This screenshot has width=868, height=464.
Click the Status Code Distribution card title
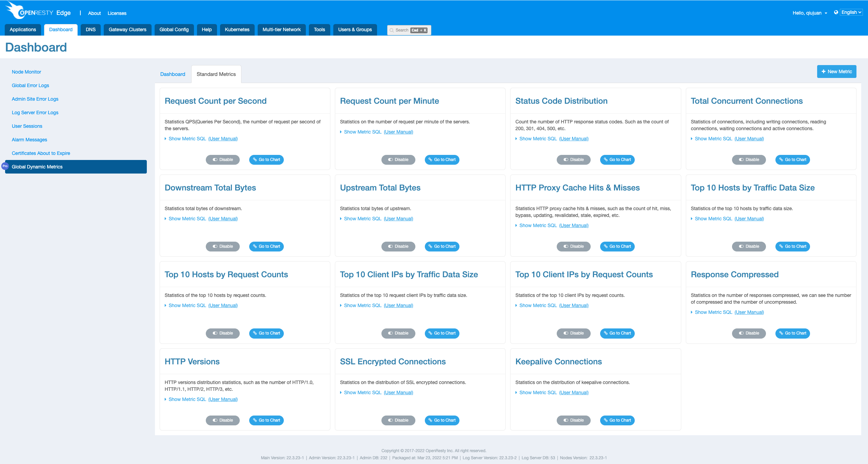tap(561, 101)
